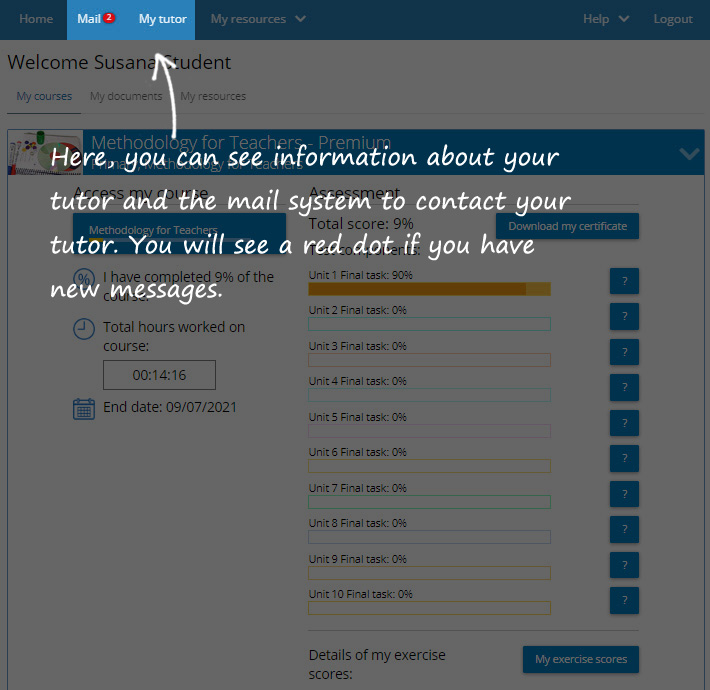
Task: Click the help icon for Unit 10 Final task
Action: (x=624, y=600)
